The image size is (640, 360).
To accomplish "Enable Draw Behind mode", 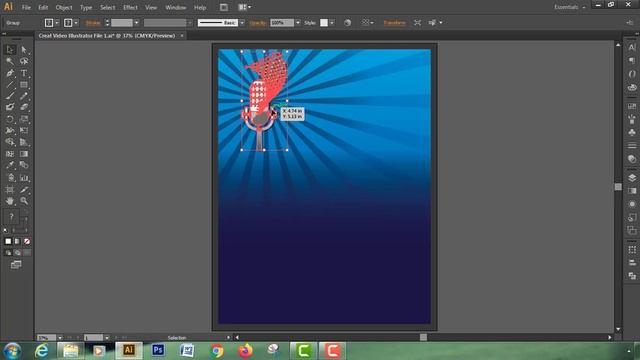I will point(17,253).
